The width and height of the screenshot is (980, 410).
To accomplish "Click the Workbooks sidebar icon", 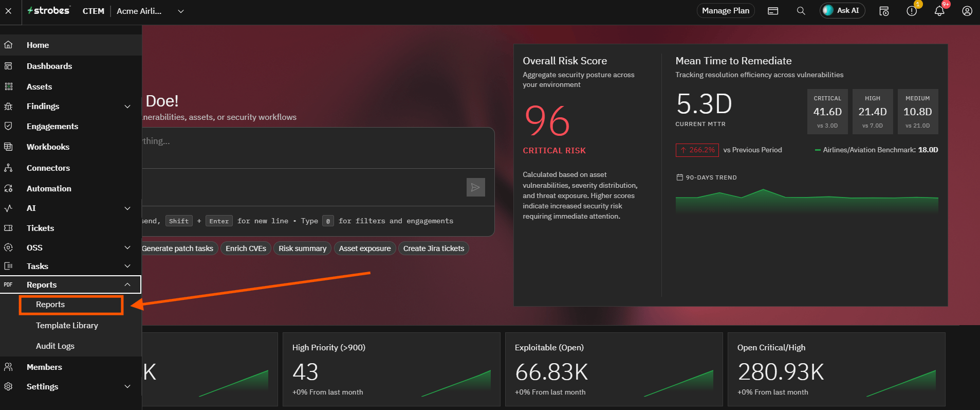I will click(x=8, y=147).
